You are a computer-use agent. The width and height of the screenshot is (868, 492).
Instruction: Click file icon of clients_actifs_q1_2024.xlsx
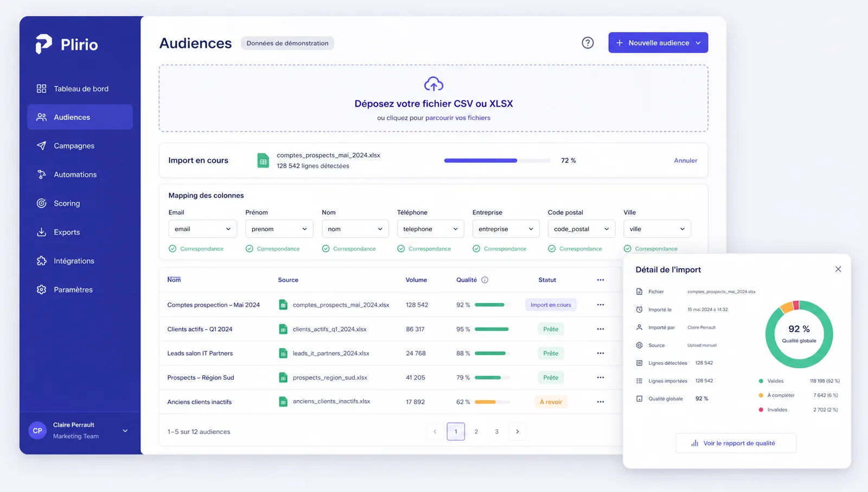283,329
